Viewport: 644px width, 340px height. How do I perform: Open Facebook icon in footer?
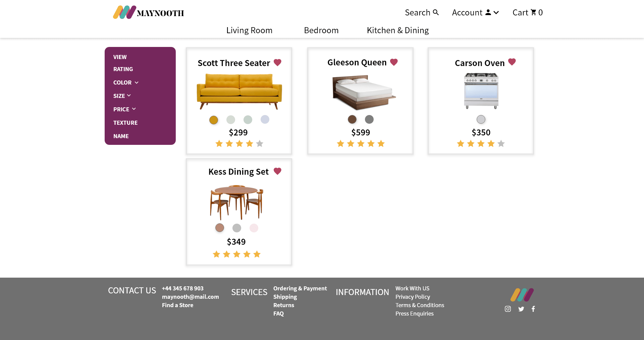coord(533,309)
